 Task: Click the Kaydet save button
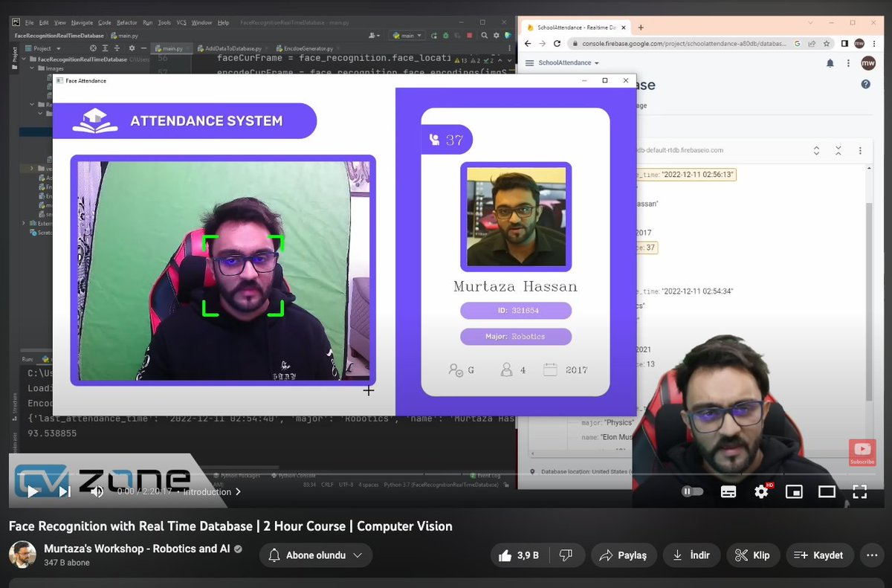(818, 555)
